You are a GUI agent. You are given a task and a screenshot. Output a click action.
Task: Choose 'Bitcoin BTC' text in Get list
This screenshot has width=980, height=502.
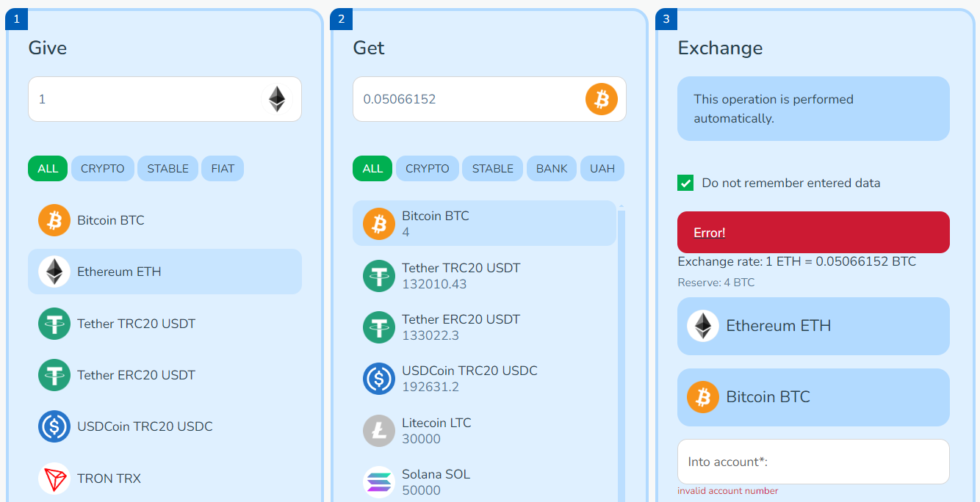pyautogui.click(x=436, y=216)
